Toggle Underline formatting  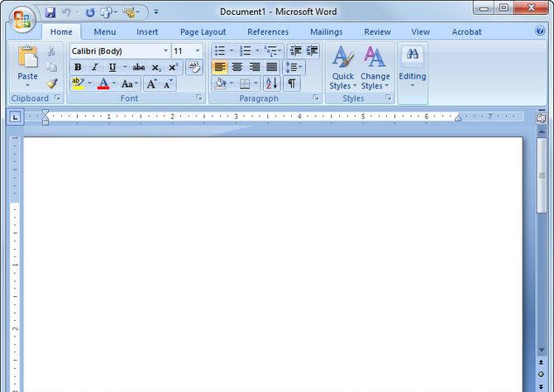[x=112, y=67]
